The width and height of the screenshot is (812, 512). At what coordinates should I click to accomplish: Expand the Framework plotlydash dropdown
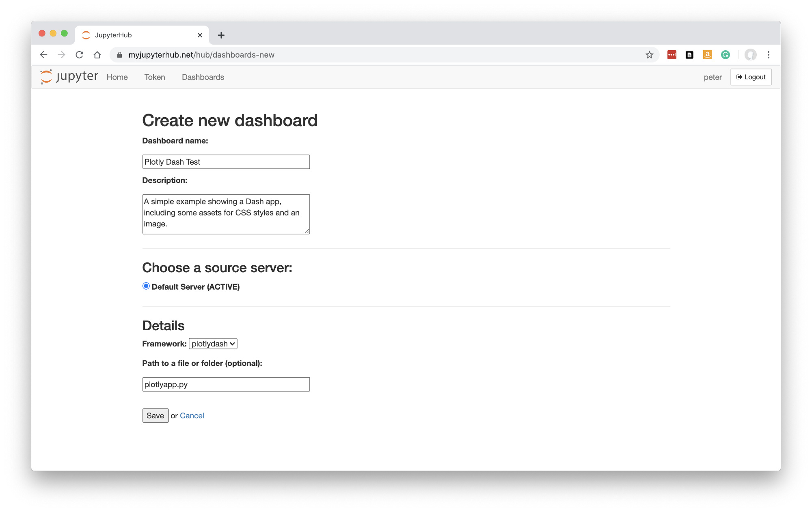tap(213, 344)
